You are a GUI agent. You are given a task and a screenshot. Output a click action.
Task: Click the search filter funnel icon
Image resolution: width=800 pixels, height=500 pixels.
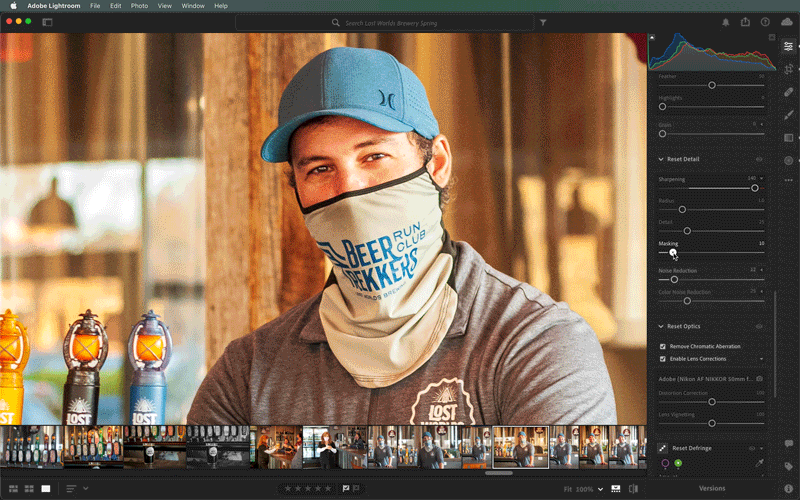pyautogui.click(x=543, y=22)
